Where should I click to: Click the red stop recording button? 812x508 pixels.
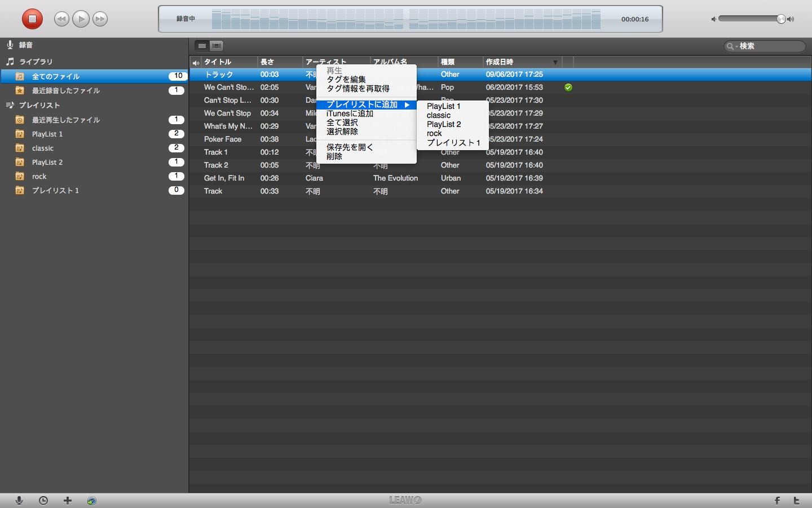[x=32, y=19]
